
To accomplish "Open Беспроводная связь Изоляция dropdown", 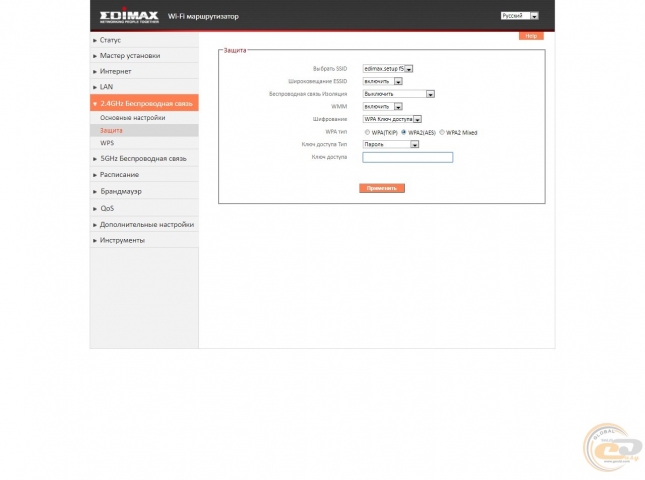I will coord(399,94).
